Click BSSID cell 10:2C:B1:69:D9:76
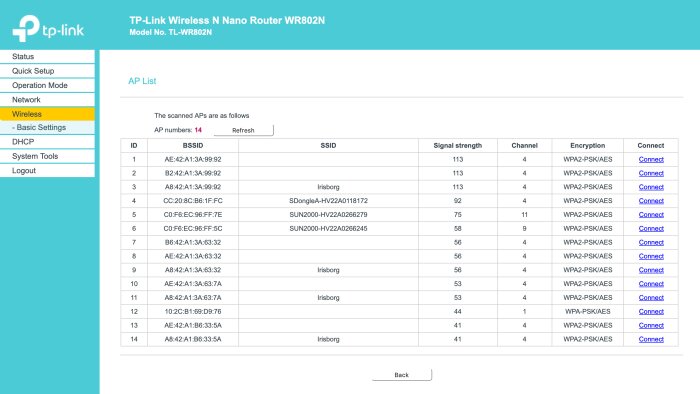Viewport: 700px width, 394px height. pos(193,311)
